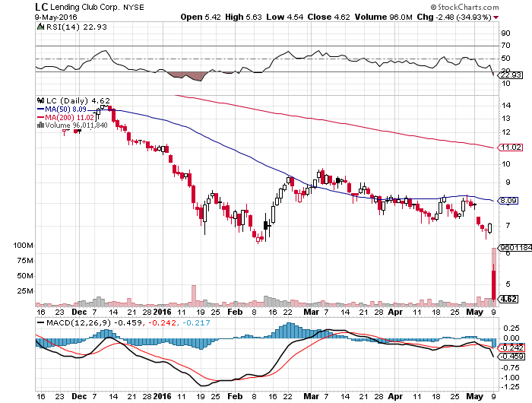Click the 'Dec' label on the MACD date axis
532x403 pixels.
pos(79,396)
